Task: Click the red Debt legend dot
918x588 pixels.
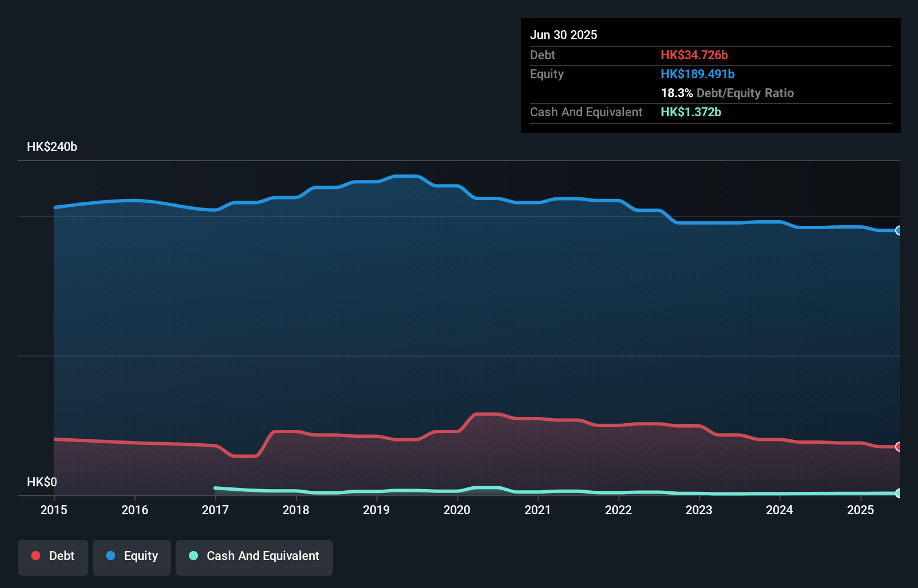Action: point(35,556)
